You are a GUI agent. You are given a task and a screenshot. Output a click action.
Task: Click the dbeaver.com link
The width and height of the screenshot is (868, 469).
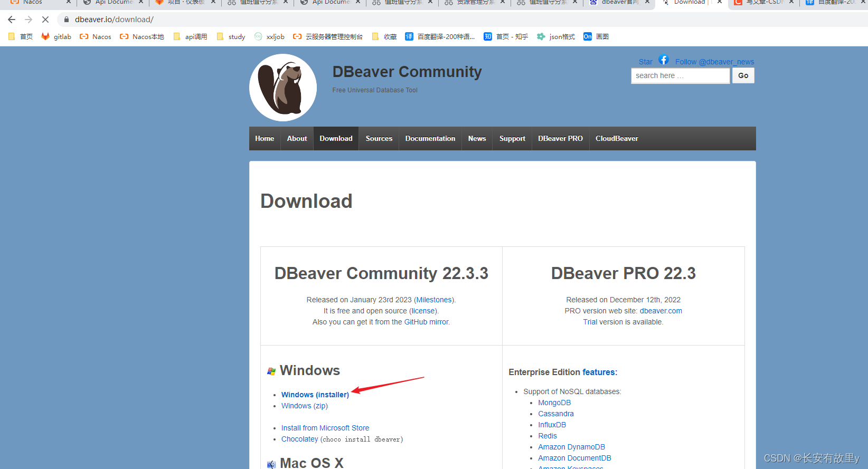pyautogui.click(x=661, y=311)
